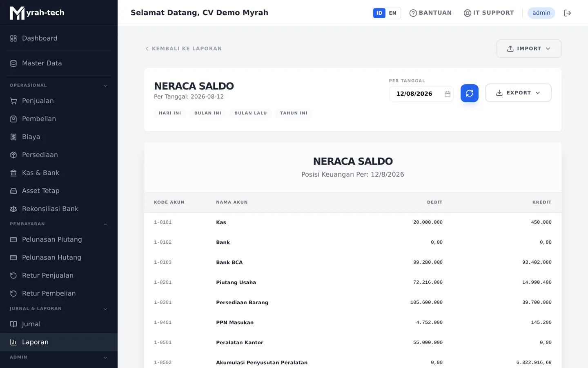Select the Tahun Ini date preset
The image size is (588, 368).
[294, 113]
